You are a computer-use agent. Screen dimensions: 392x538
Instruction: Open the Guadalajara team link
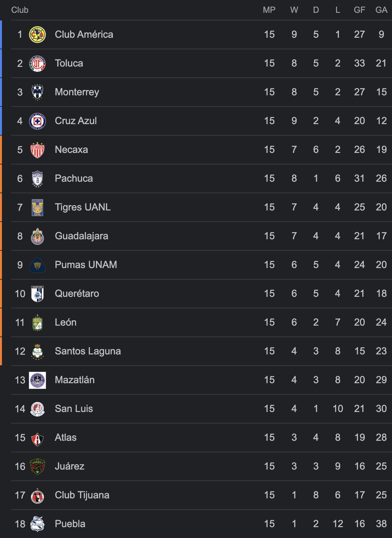(x=82, y=236)
